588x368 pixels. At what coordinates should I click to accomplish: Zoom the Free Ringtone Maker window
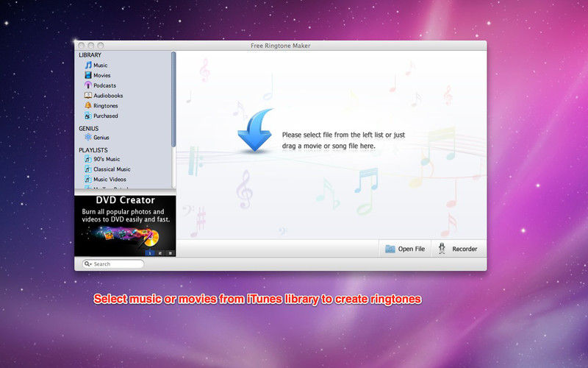101,46
